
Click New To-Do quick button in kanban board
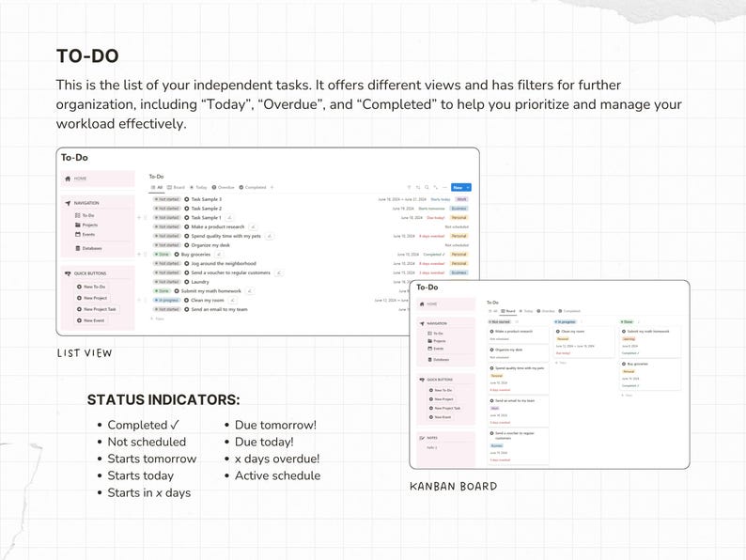pyautogui.click(x=441, y=390)
